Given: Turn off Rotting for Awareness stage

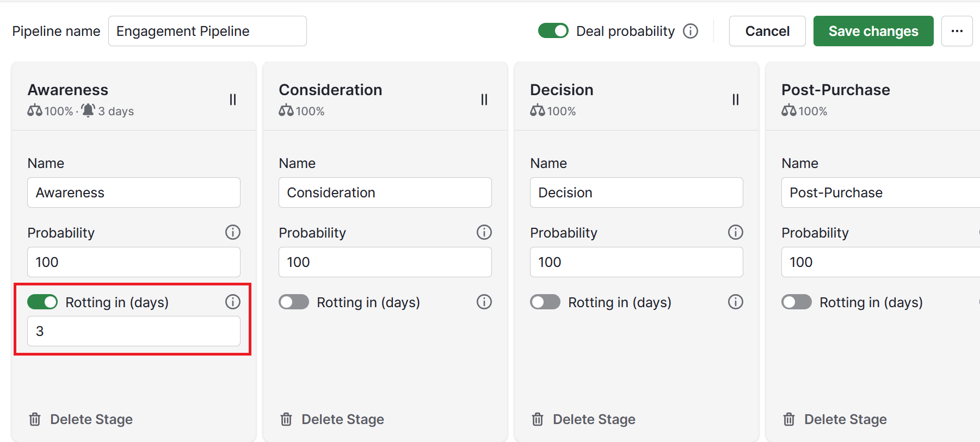Looking at the screenshot, I should coord(42,302).
